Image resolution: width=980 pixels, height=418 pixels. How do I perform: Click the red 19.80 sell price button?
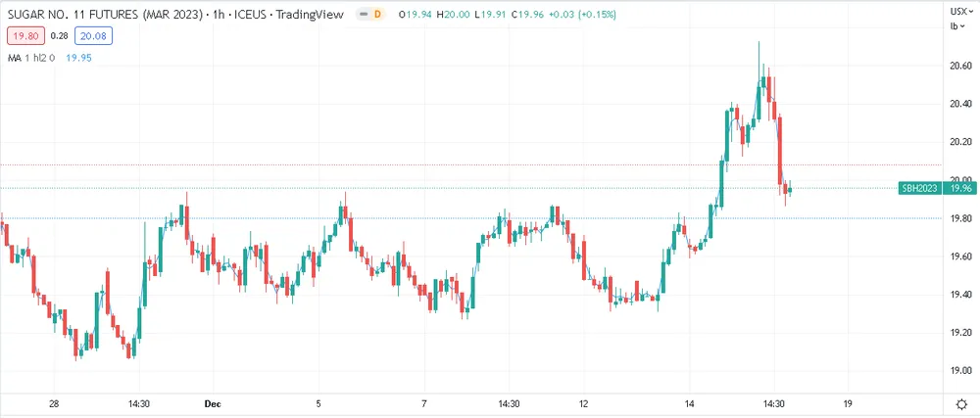23,36
